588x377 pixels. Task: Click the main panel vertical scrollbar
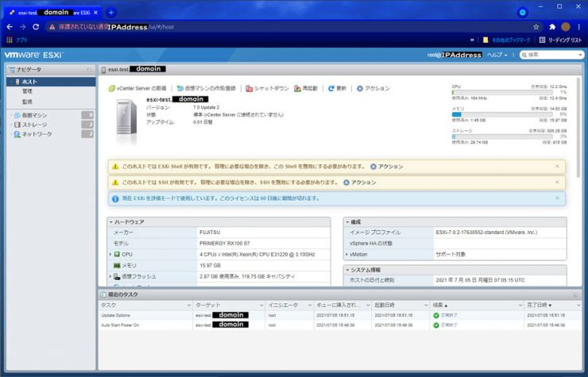578,128
